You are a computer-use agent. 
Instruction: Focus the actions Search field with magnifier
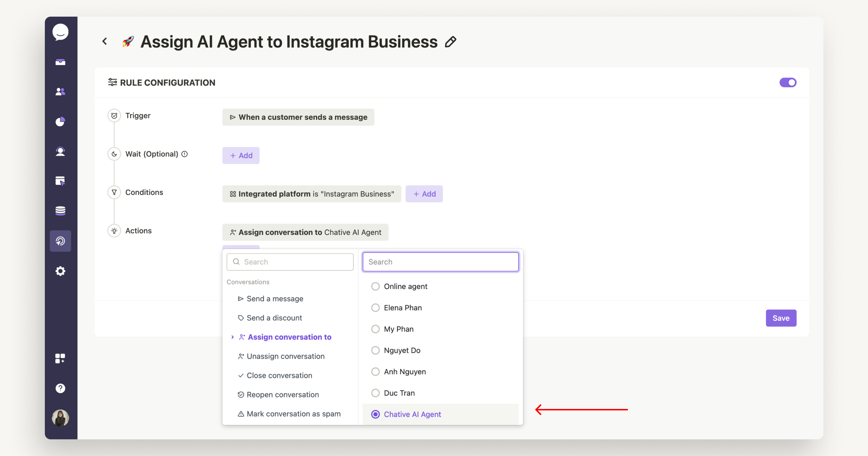point(290,262)
